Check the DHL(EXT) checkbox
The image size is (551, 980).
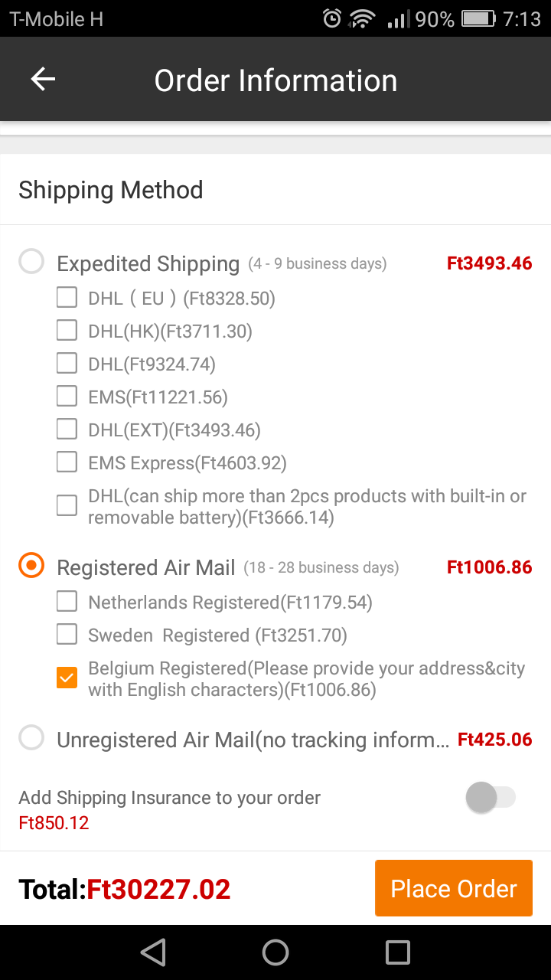click(x=67, y=429)
